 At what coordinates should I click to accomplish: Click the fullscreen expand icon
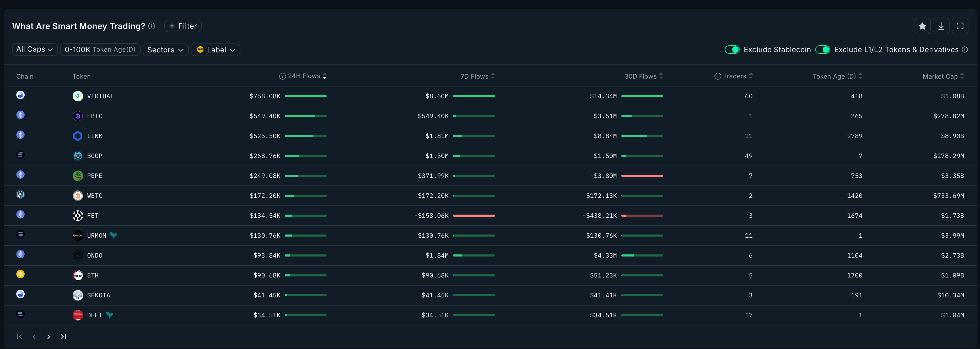960,26
